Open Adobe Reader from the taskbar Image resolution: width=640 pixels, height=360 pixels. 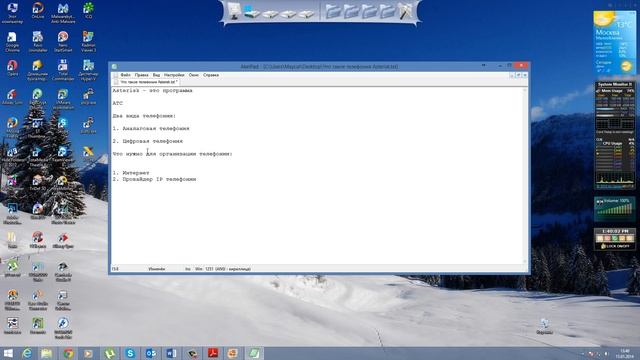pyautogui.click(x=213, y=353)
